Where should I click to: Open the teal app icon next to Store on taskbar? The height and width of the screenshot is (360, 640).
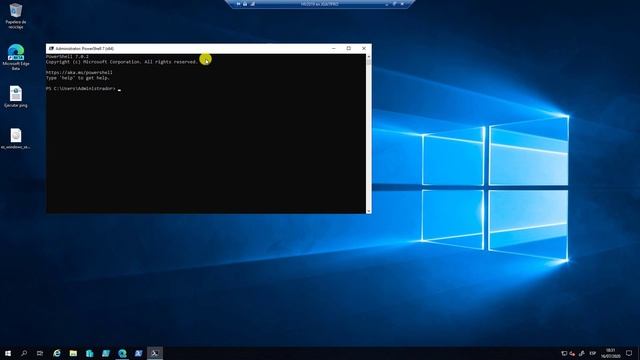[106, 353]
